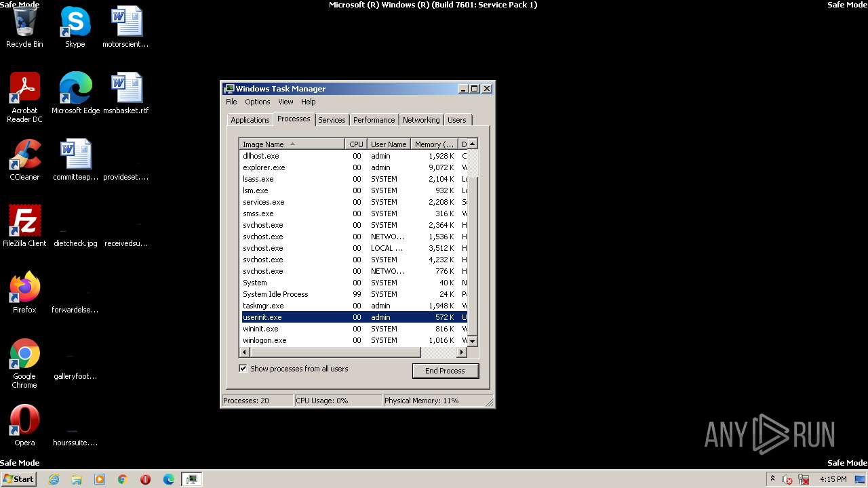This screenshot has height=488, width=868.
Task: Select the winlogon.exe process row
Action: pyautogui.click(x=353, y=340)
